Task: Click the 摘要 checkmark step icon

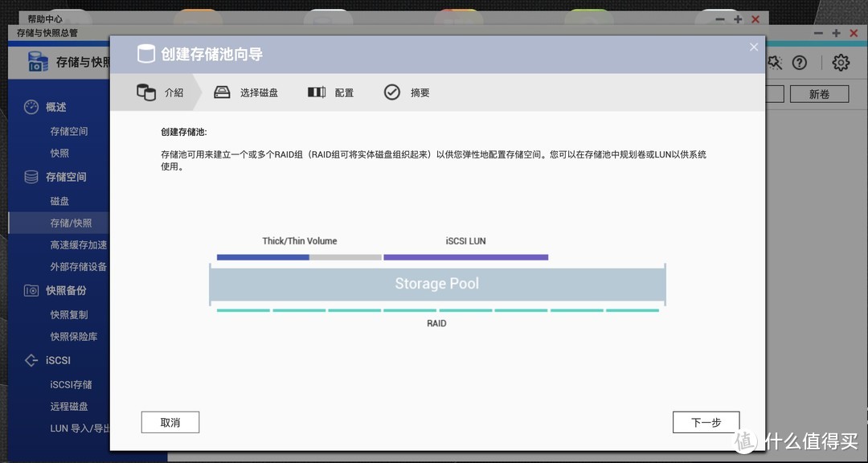Action: pos(392,92)
